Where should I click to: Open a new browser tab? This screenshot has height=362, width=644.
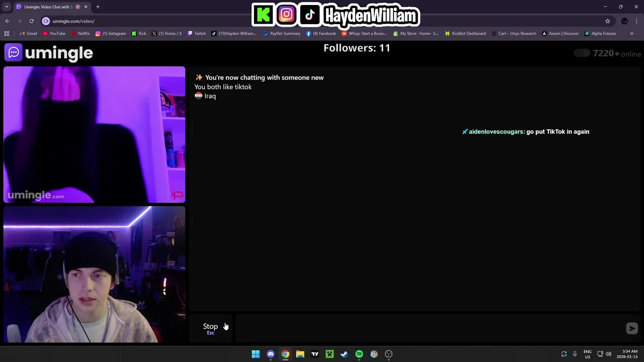(x=98, y=7)
